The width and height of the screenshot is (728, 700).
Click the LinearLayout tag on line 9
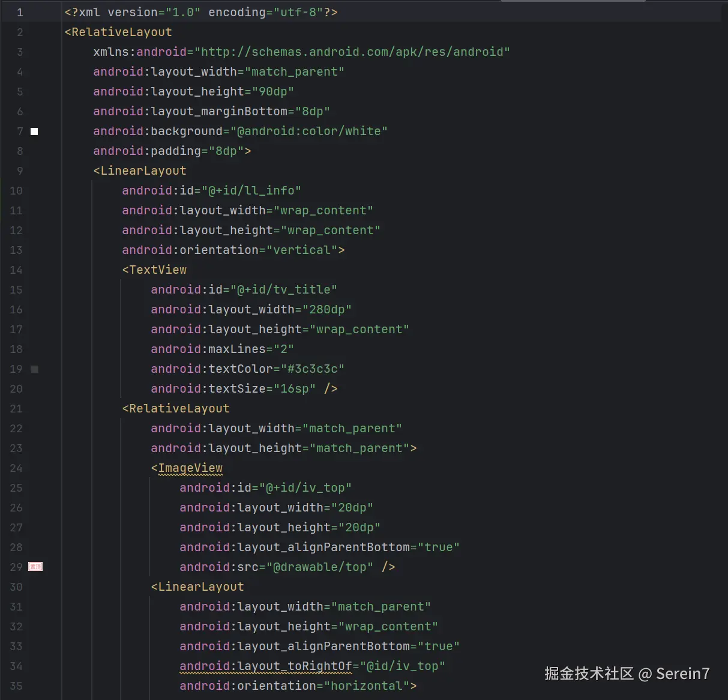point(140,170)
